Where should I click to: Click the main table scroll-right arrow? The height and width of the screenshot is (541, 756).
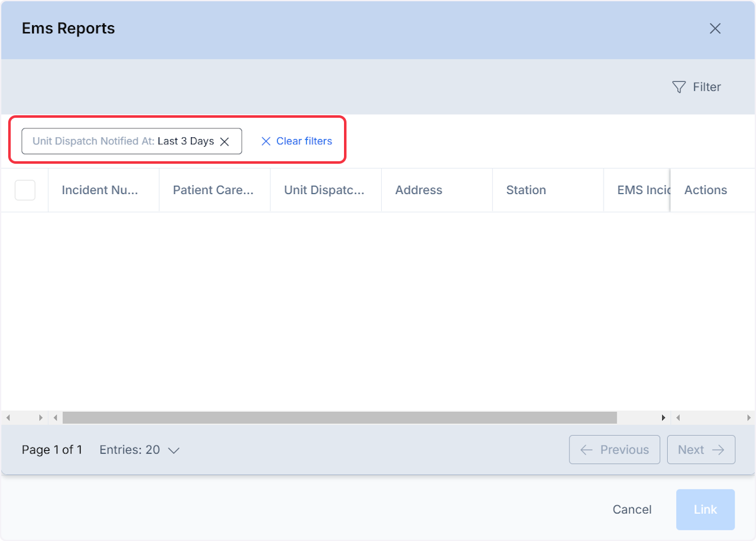tap(663, 418)
